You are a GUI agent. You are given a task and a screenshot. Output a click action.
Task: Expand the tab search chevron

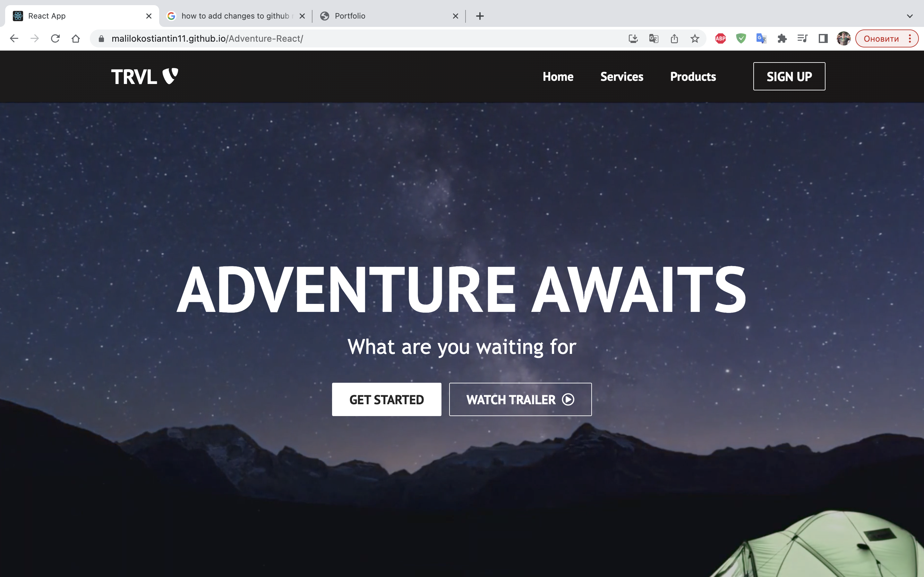[x=910, y=16]
